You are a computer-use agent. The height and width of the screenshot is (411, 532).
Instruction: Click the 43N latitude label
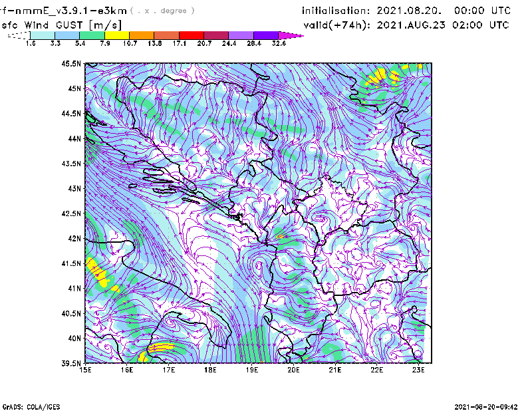[x=74, y=188]
